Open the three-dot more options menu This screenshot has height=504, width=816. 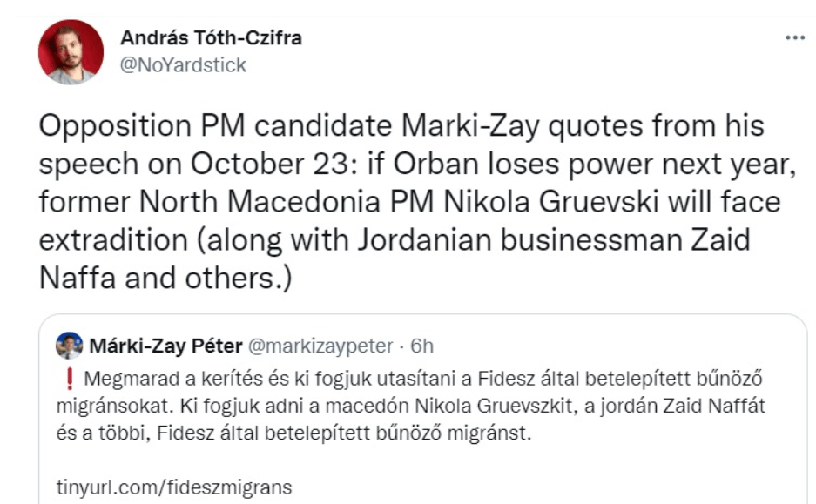point(794,39)
